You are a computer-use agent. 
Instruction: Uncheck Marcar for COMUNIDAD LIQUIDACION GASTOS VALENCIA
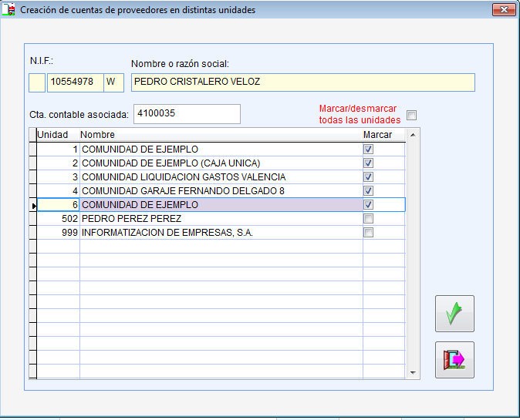pos(368,177)
